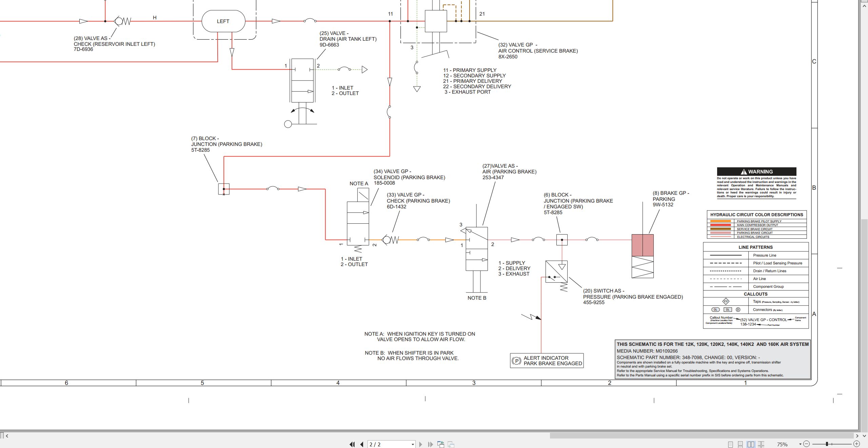Click the horizontal scrollbar left arrow

tap(7, 436)
